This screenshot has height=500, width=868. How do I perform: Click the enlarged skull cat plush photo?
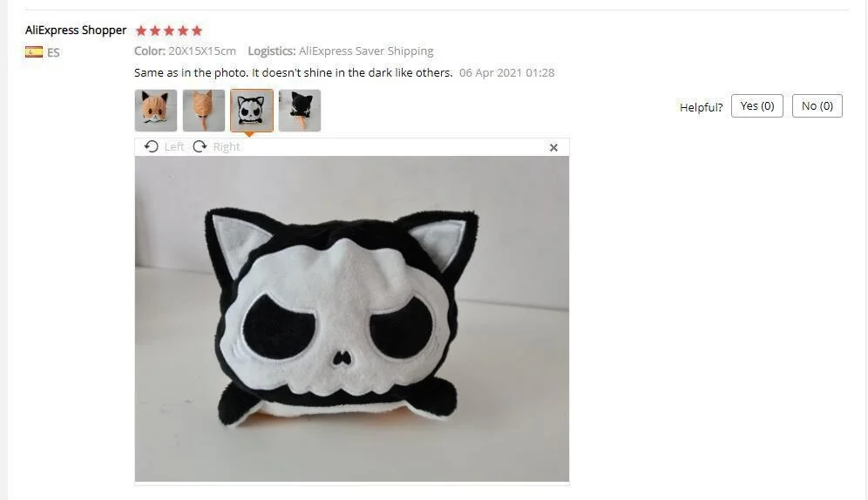(351, 319)
